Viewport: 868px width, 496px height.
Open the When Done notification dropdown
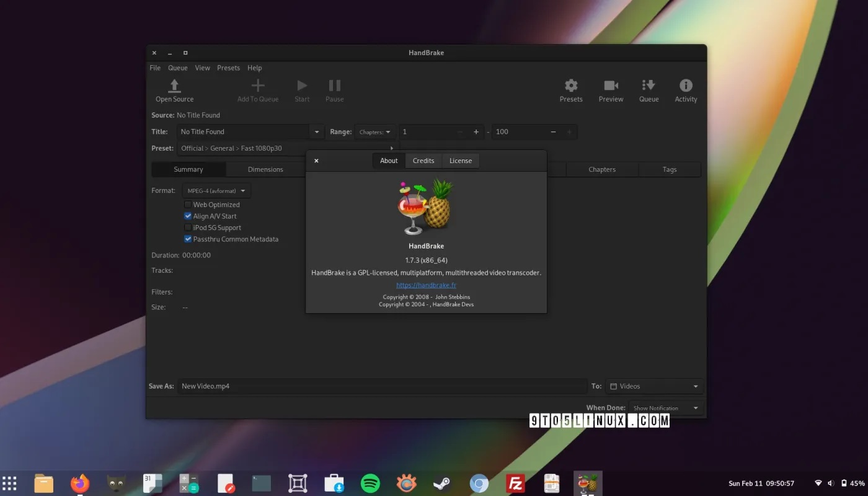[x=663, y=407]
